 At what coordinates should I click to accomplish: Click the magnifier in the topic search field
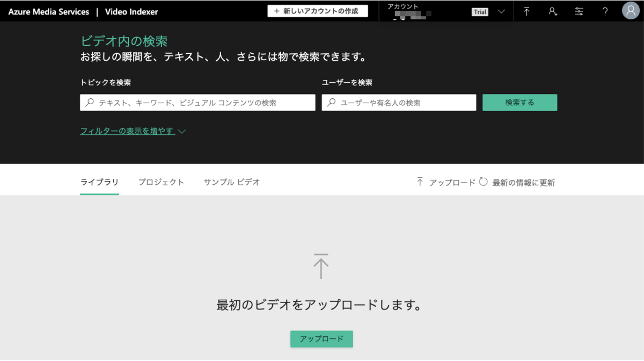coord(88,102)
